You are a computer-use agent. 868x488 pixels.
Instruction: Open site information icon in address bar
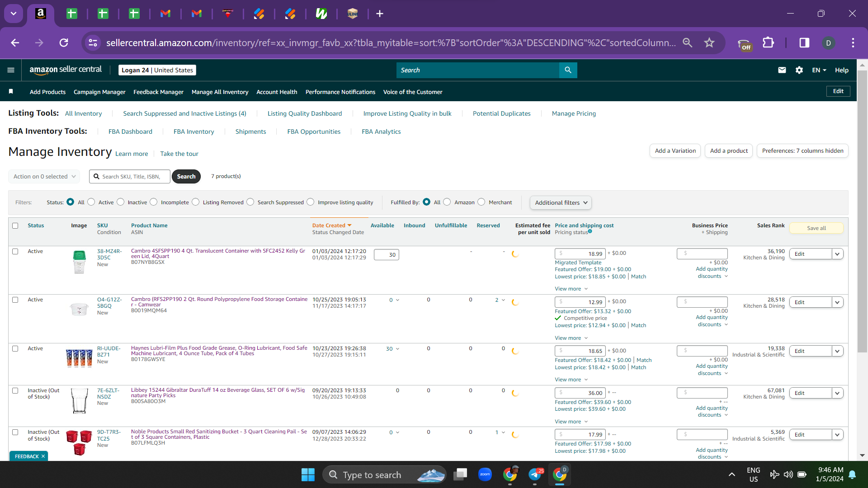tap(93, 42)
